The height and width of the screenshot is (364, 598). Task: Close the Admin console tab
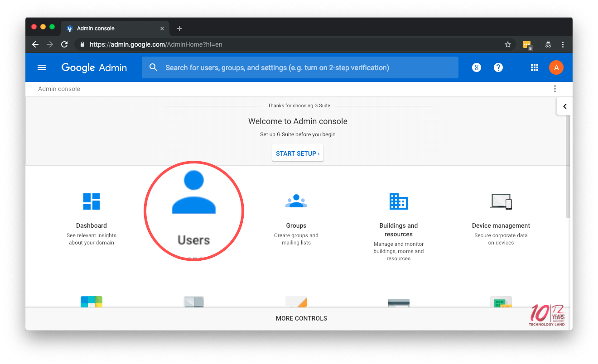tap(162, 29)
